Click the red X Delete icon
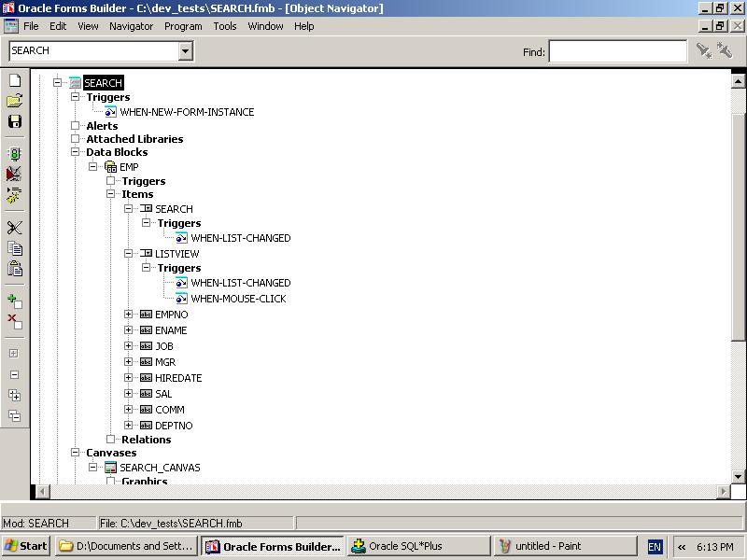 (14, 322)
